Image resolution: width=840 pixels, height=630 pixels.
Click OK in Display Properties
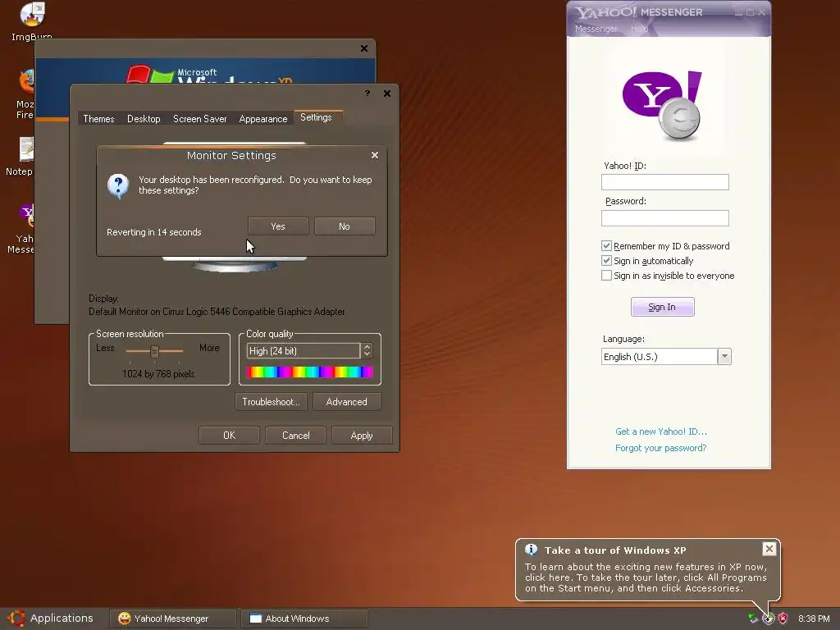click(230, 436)
